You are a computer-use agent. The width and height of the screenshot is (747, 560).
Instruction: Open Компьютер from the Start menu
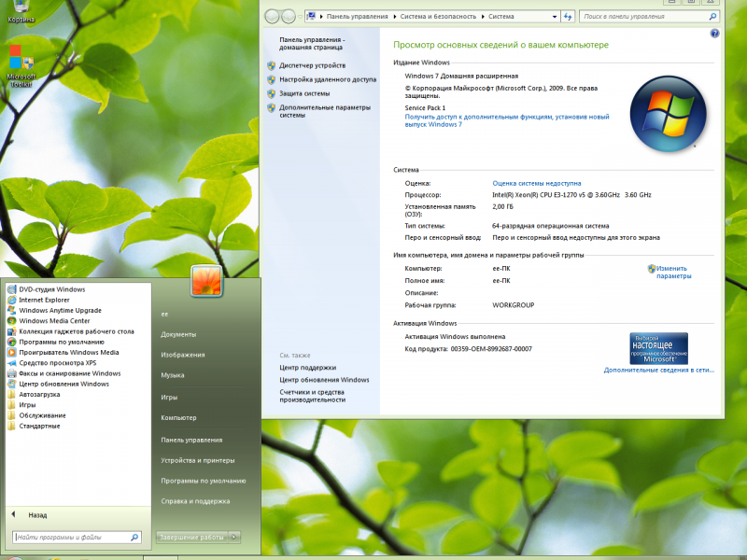(178, 417)
